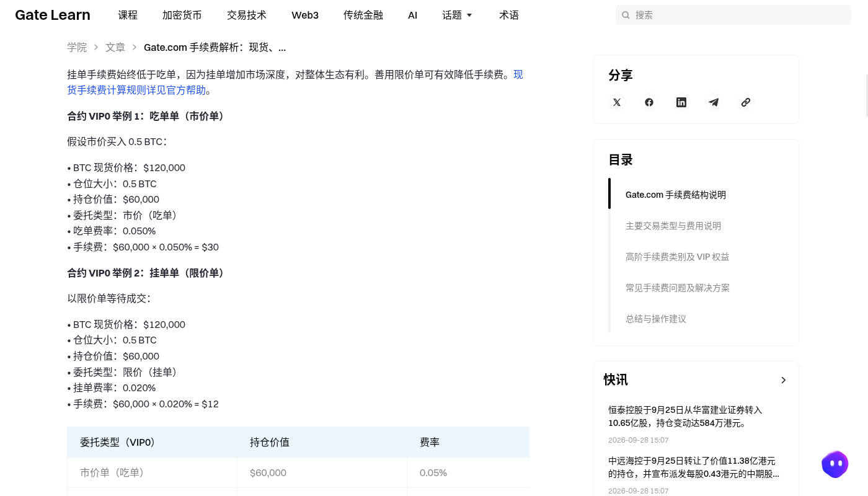Viewport: 868px width, 496px height.
Task: Click text 假设市价买入 0.5 BTC
Action: pyautogui.click(x=117, y=141)
